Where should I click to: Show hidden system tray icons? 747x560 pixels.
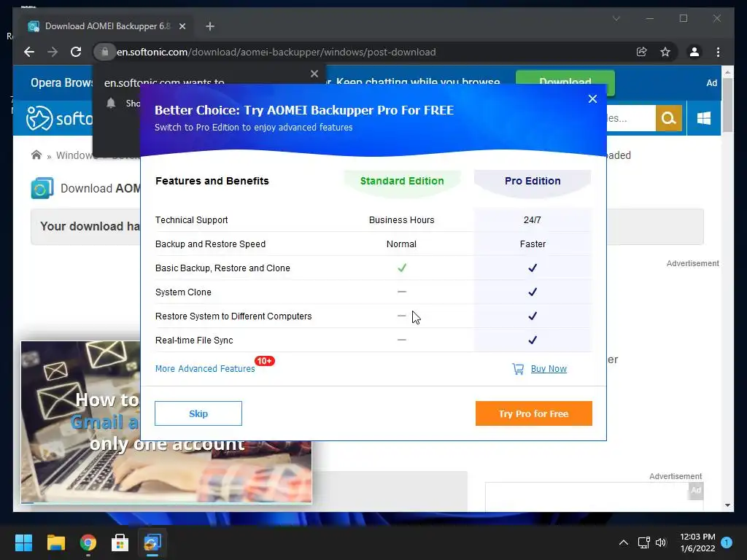[623, 542]
